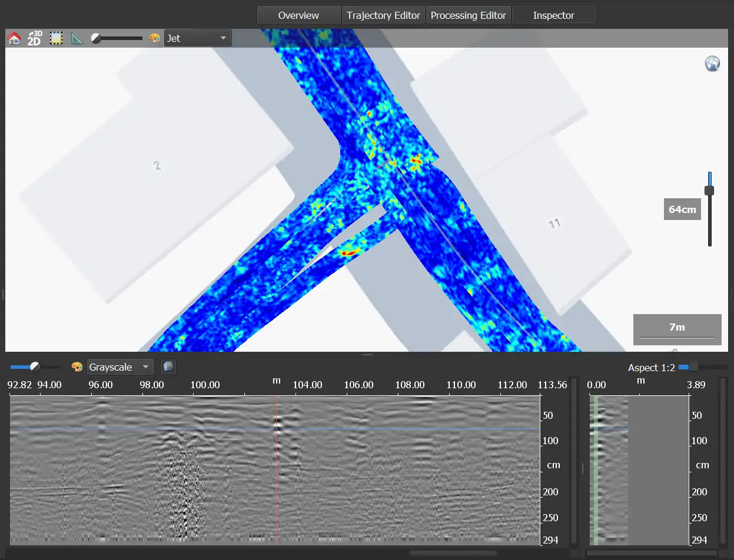Toggle the cube icon next to Grayscale
734x560 pixels.
click(x=168, y=367)
